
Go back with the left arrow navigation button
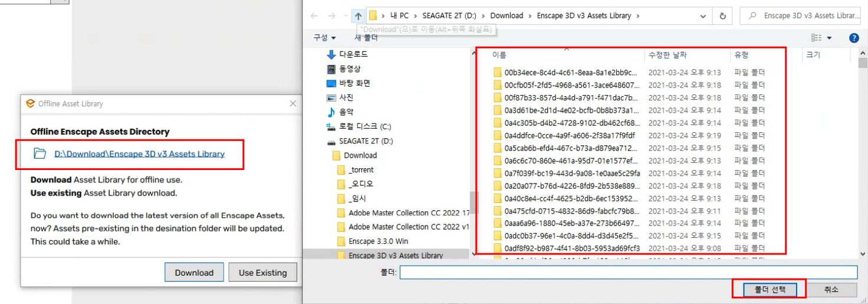pyautogui.click(x=314, y=16)
